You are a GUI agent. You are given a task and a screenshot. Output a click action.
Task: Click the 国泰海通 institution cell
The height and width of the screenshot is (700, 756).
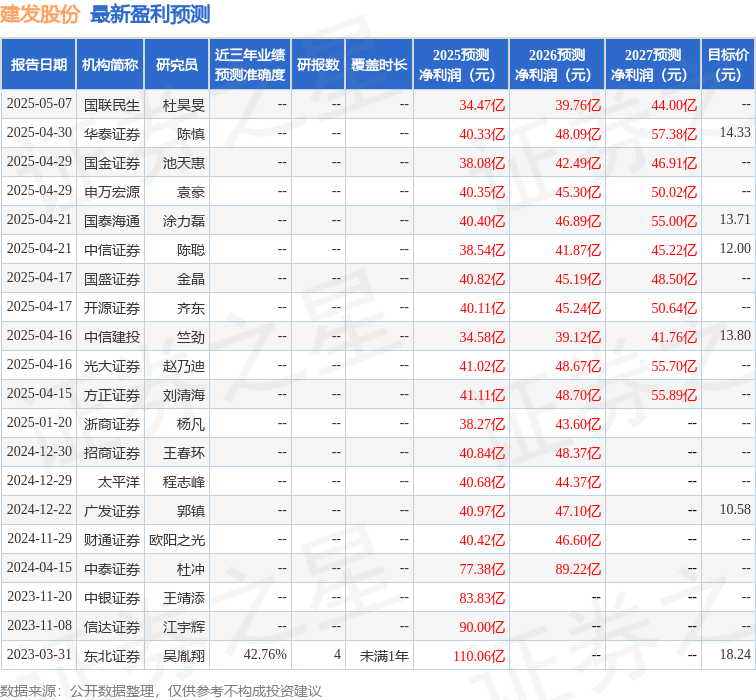112,221
